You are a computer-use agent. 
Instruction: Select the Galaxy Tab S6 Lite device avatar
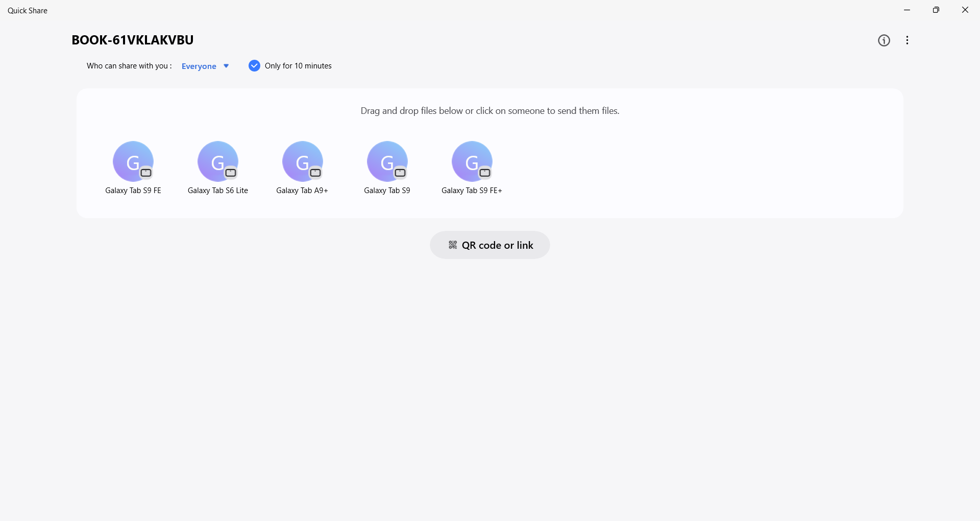(x=217, y=161)
